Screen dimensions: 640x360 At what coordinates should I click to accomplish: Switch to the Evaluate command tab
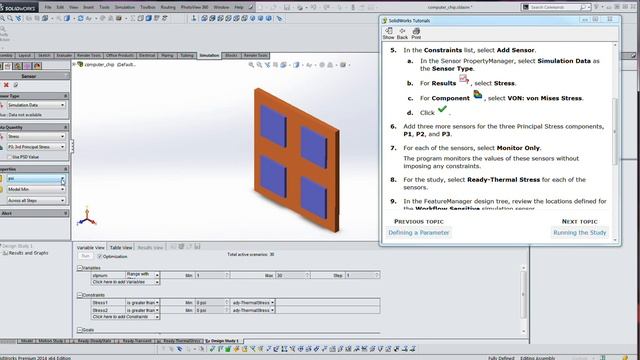[x=64, y=56]
